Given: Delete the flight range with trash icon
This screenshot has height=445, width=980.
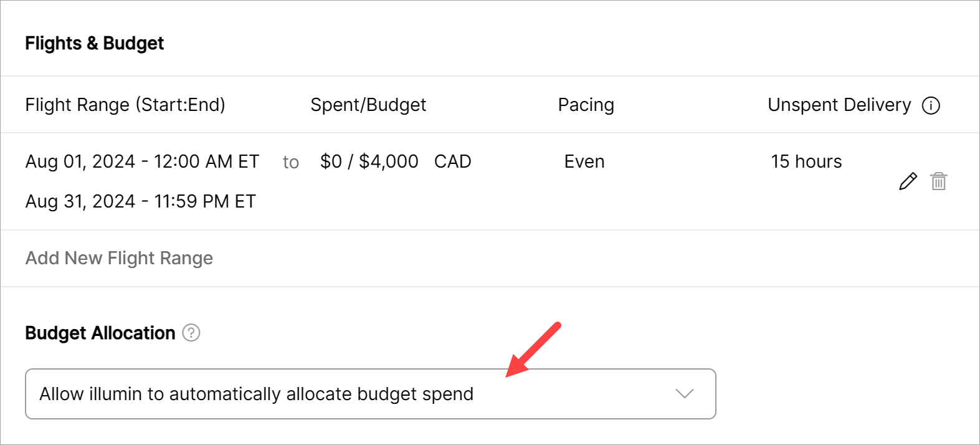Looking at the screenshot, I should coord(938,181).
